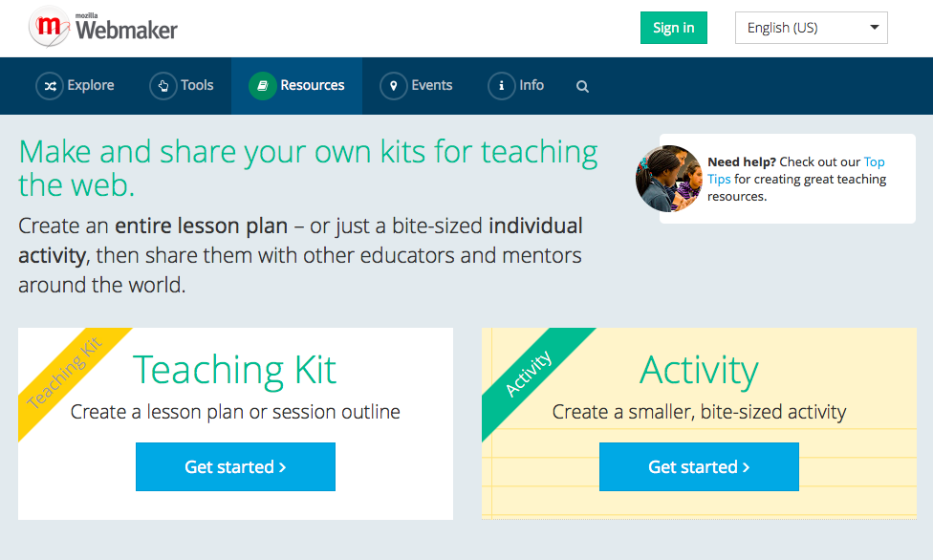Viewport: 933px width, 560px height.
Task: Open the Explore menu item
Action: pyautogui.click(x=76, y=86)
